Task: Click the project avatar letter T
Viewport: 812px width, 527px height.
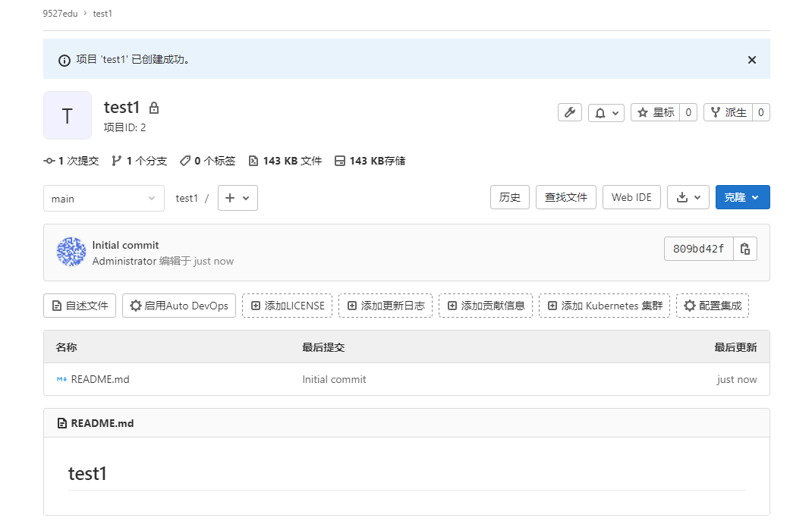Action: (x=68, y=115)
